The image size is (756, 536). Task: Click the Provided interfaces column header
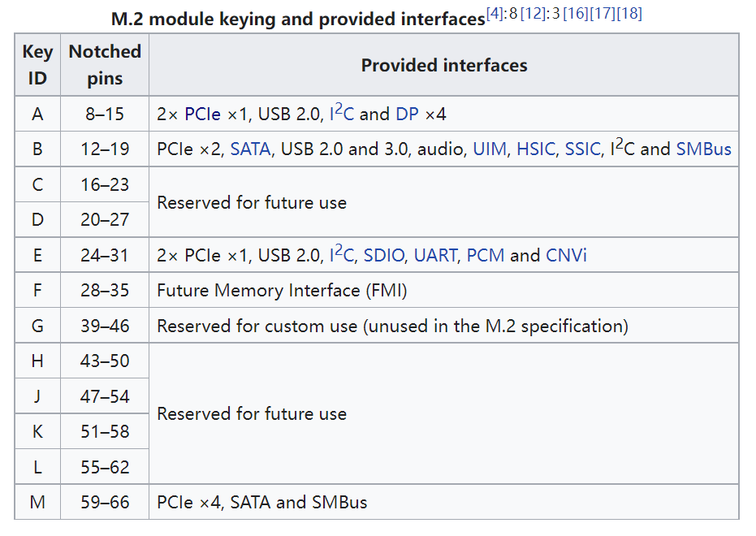click(x=443, y=66)
